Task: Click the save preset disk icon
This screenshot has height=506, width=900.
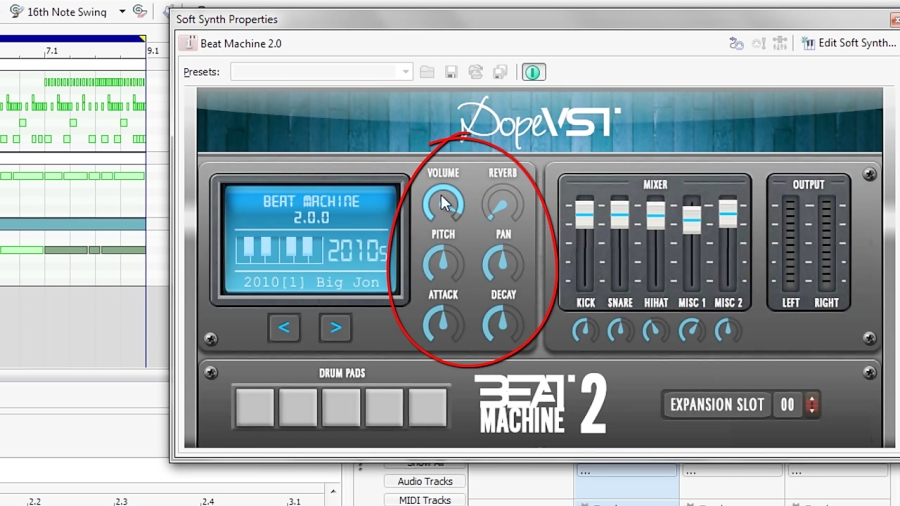Action: point(451,72)
